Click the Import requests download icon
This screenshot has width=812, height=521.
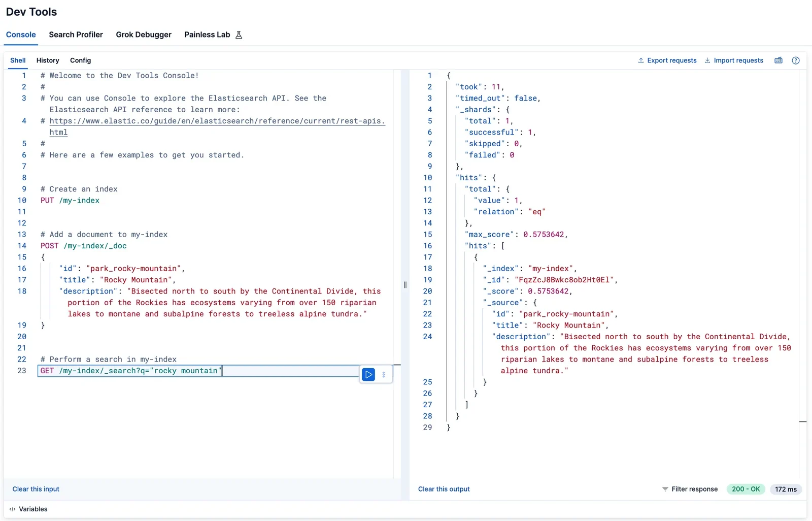(707, 60)
